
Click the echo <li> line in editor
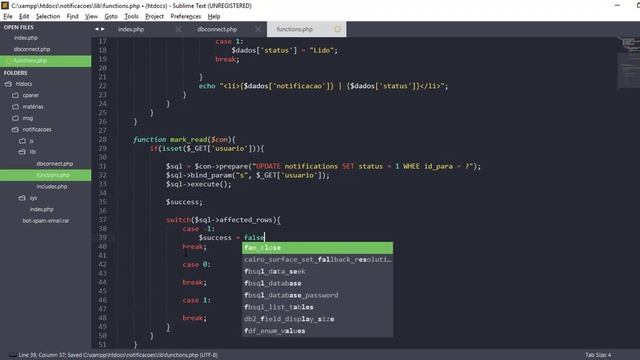pyautogui.click(x=323, y=86)
